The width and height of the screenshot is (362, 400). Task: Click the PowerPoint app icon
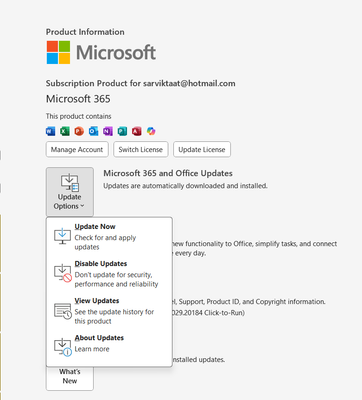79,131
